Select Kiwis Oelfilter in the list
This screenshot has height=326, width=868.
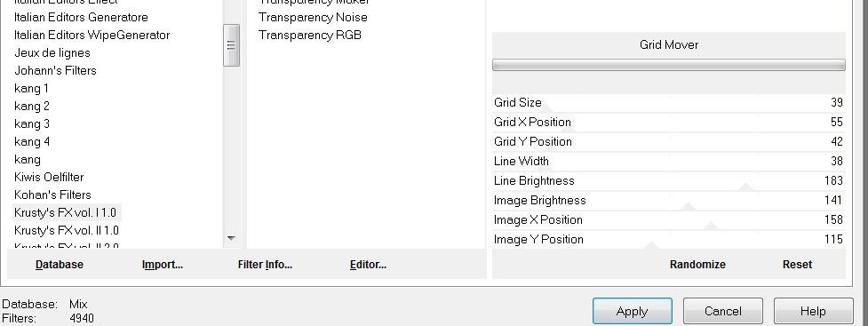coord(49,177)
